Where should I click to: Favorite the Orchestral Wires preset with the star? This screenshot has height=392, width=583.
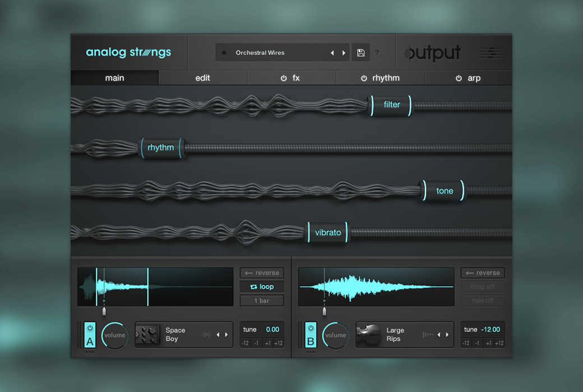click(224, 53)
